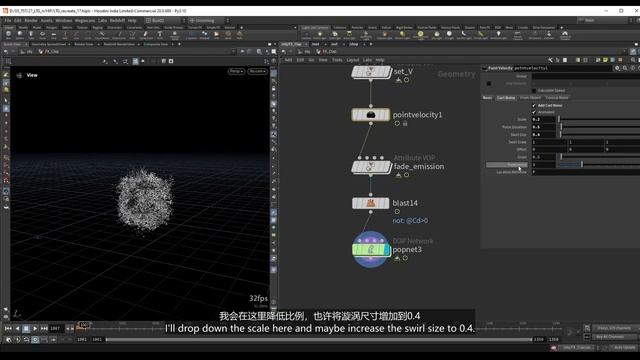Screen dimensions: 640x360
Task: Select the fade_emission node
Action: [371, 167]
